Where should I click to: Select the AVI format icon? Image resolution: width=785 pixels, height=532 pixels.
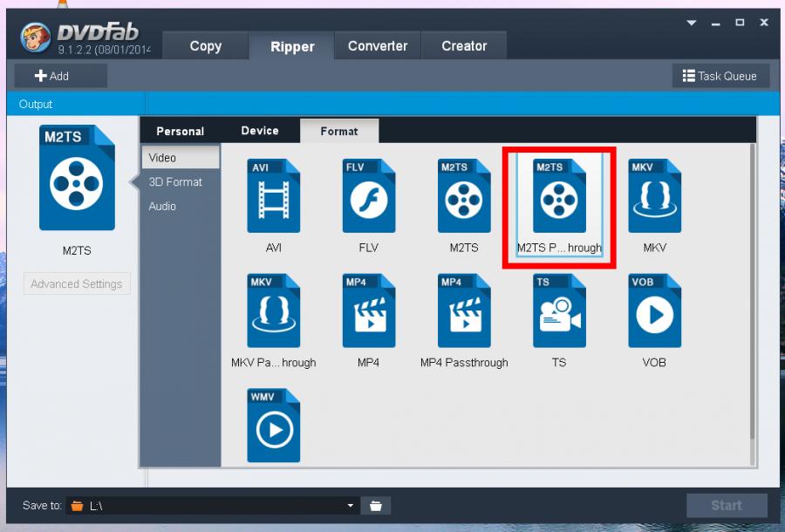tap(273, 195)
